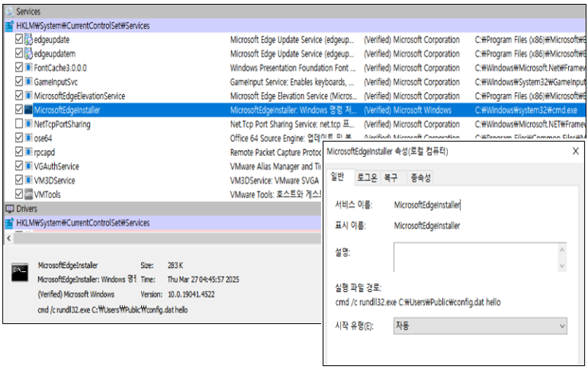Disable the MicrosoftEdgeElevationService checkbox
The width and height of the screenshot is (588, 370).
pyautogui.click(x=19, y=95)
